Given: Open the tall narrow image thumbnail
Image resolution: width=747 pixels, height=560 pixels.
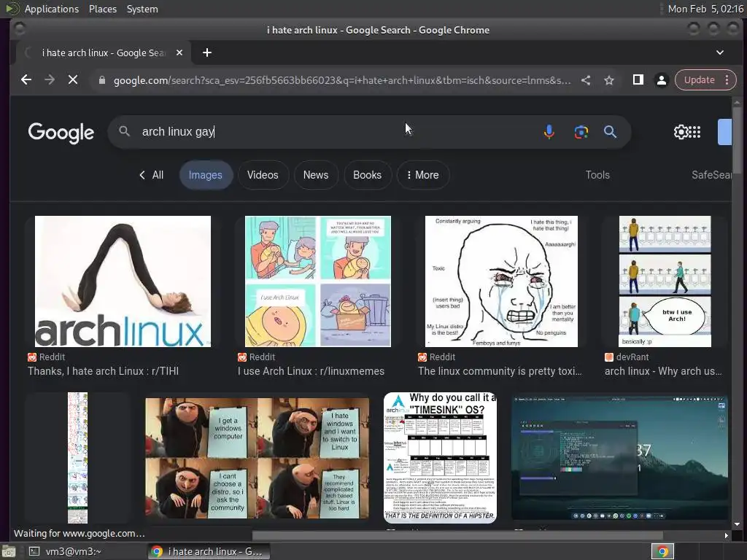Looking at the screenshot, I should 77,458.
